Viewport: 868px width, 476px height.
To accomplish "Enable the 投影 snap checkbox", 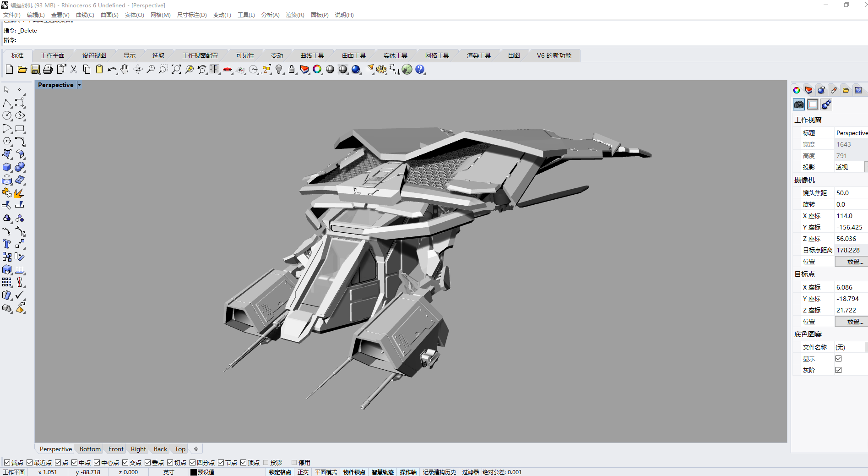I will pyautogui.click(x=266, y=463).
